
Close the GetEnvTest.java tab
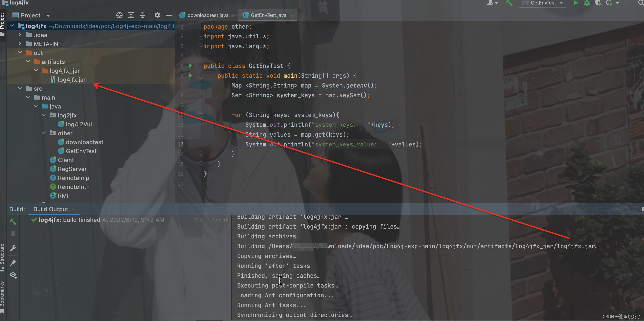291,15
